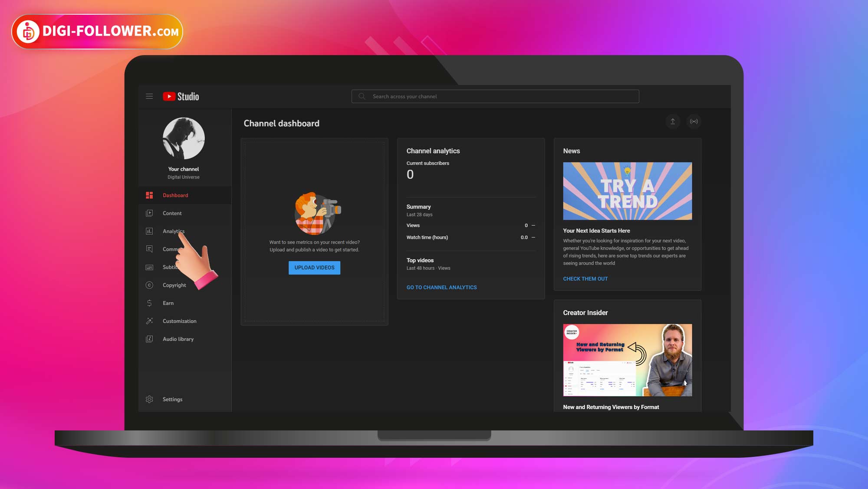Select the Audio library icon
The height and width of the screenshot is (489, 868).
click(149, 339)
